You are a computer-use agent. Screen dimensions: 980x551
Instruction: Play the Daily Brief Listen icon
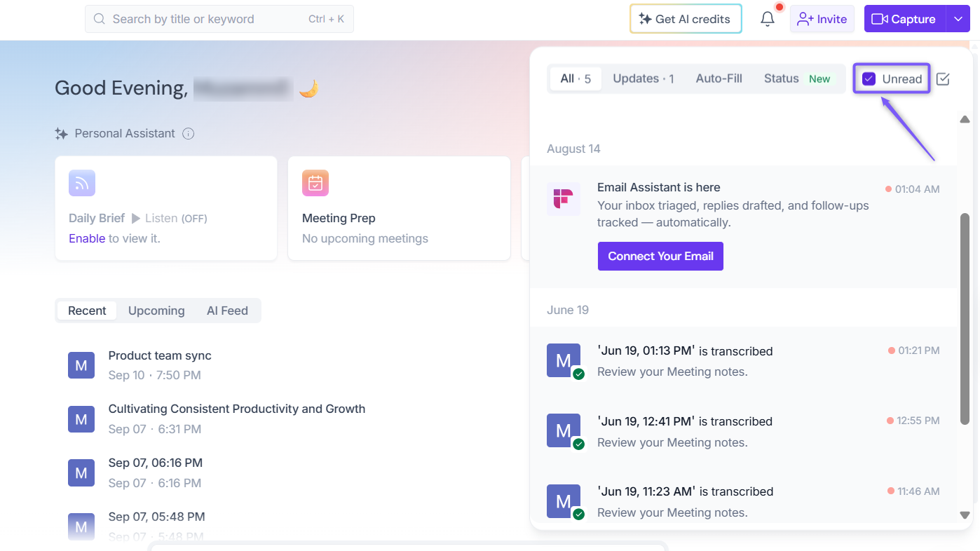click(x=136, y=218)
